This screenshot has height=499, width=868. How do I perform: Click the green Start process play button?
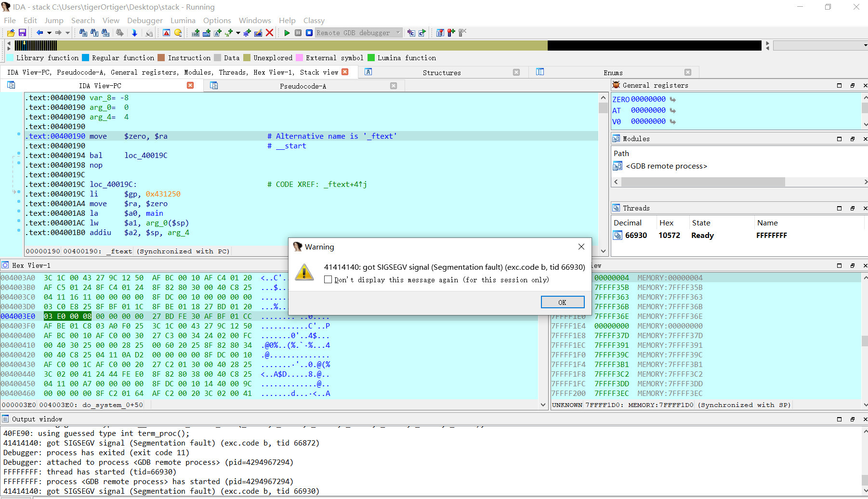[x=287, y=33]
